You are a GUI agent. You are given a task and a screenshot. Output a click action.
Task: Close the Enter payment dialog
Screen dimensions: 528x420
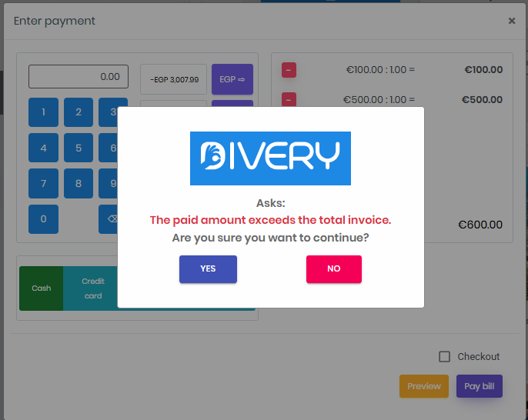tap(512, 21)
